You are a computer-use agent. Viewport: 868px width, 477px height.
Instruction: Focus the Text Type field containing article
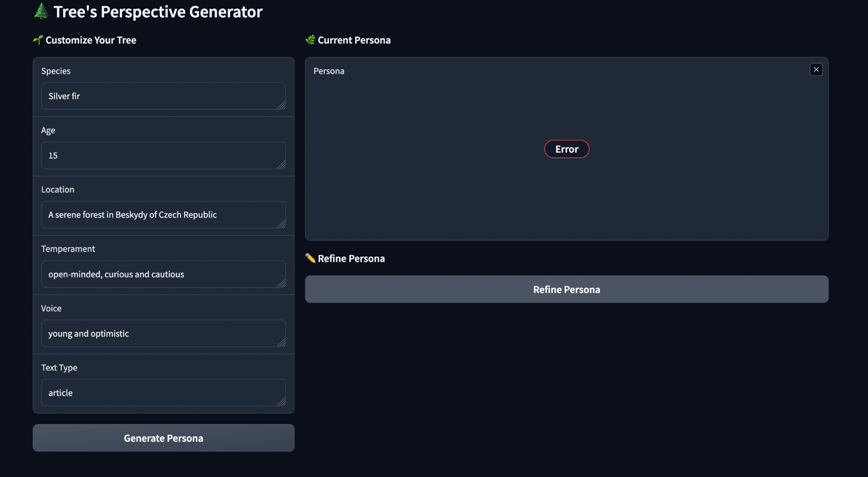point(163,393)
